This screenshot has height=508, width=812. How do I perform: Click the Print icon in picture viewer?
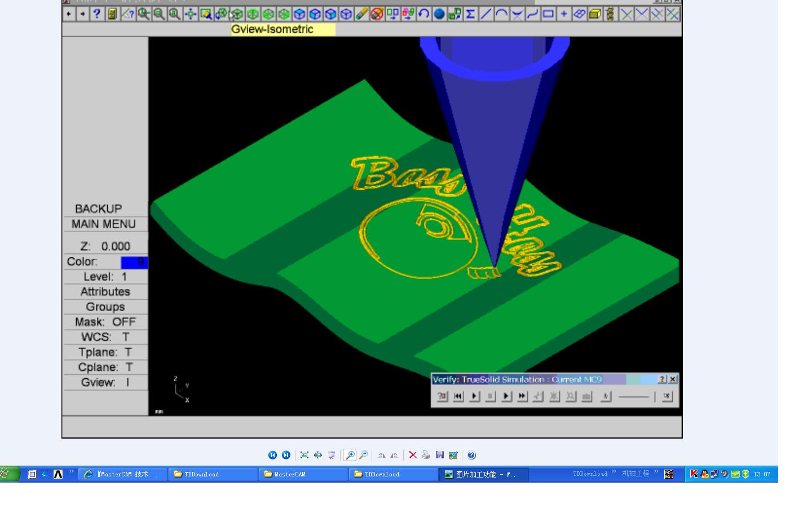[426, 455]
